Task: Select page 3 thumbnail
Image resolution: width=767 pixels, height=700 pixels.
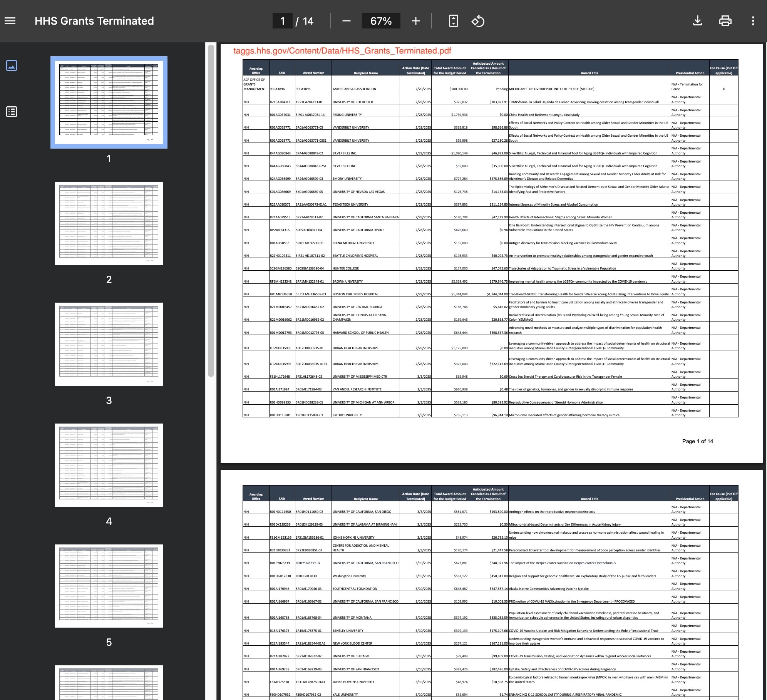Action: 109,344
